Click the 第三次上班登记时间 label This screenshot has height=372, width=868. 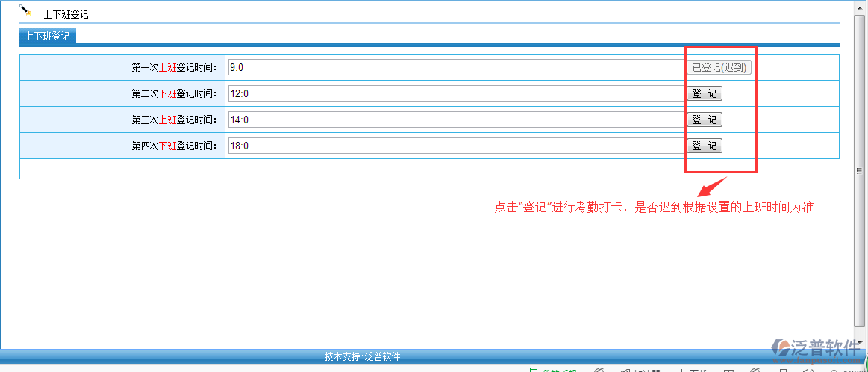[173, 120]
